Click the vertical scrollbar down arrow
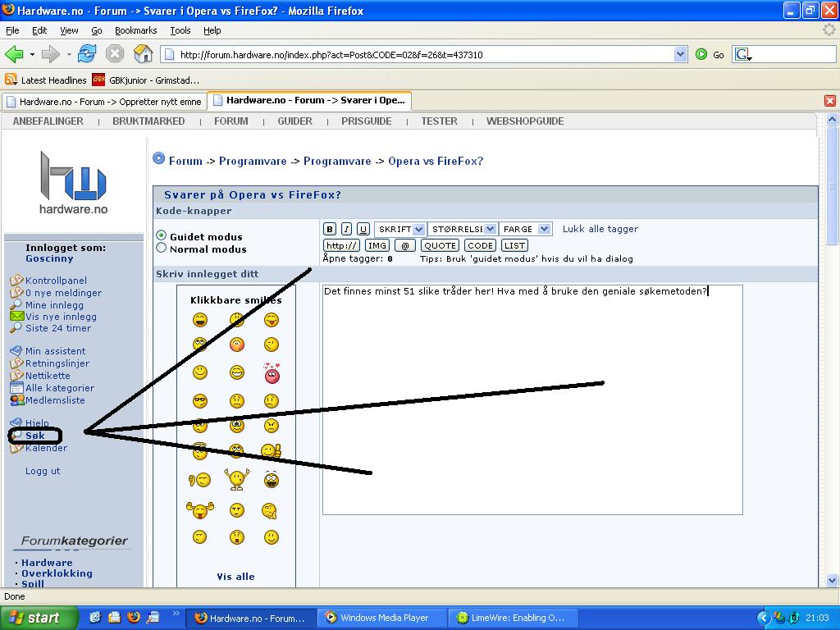 (832, 580)
